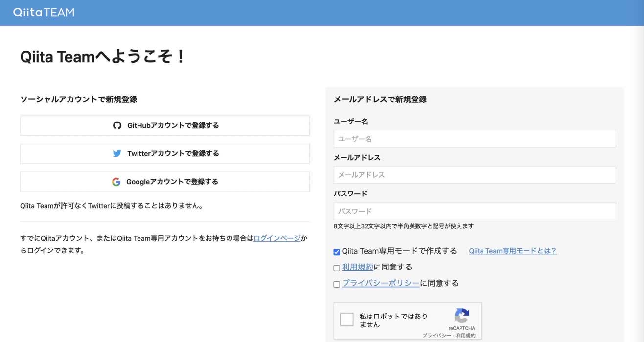Click the Twitter bird icon
Viewport: 644px width, 342px height.
(117, 153)
